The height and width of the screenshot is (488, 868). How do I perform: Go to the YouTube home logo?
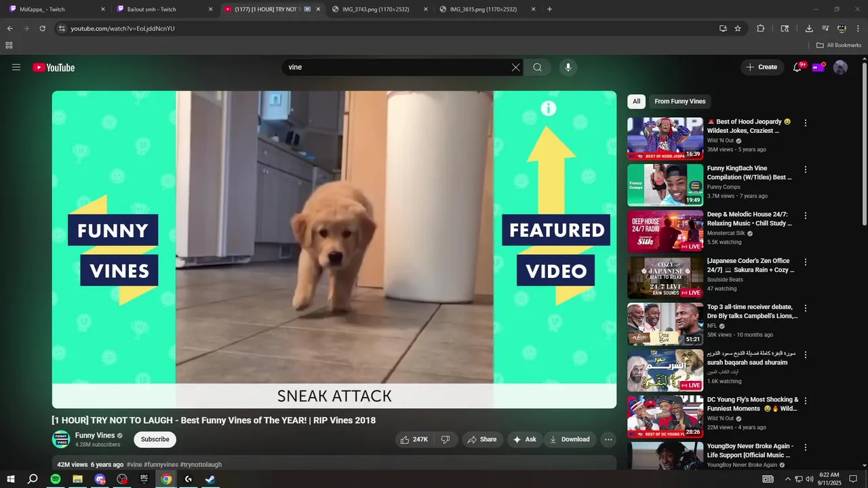[x=54, y=67]
